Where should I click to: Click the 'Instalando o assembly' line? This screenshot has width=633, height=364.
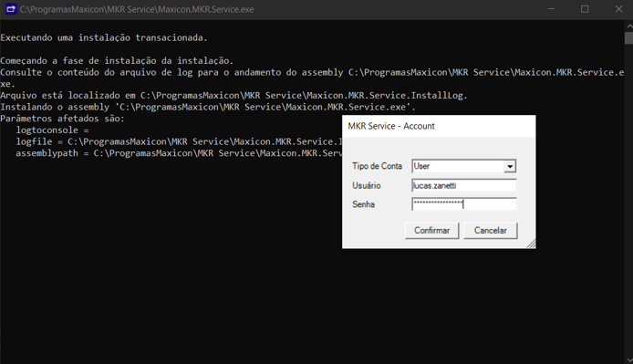click(207, 107)
